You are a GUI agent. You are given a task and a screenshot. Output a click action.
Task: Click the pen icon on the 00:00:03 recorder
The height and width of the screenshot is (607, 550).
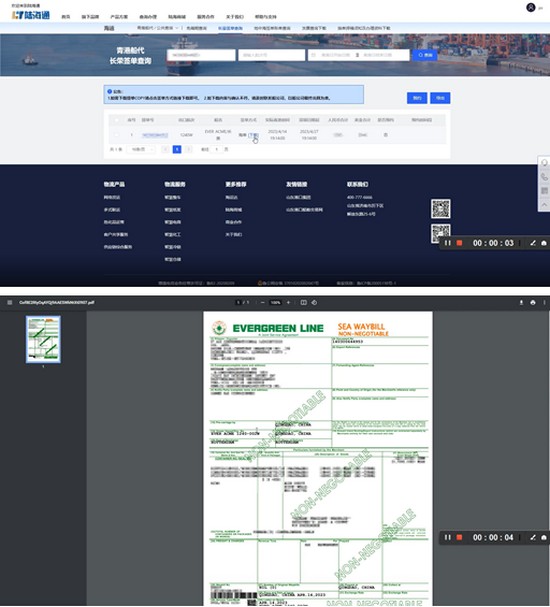point(533,243)
